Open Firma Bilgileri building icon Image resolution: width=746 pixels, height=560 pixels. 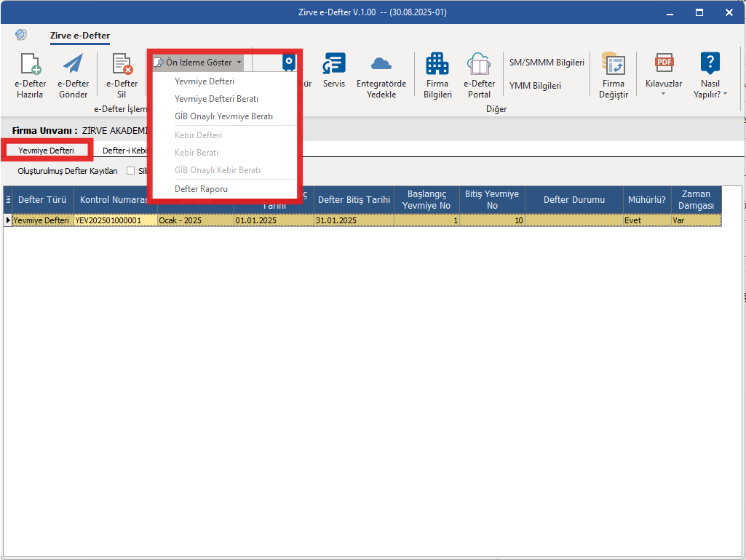(x=437, y=64)
